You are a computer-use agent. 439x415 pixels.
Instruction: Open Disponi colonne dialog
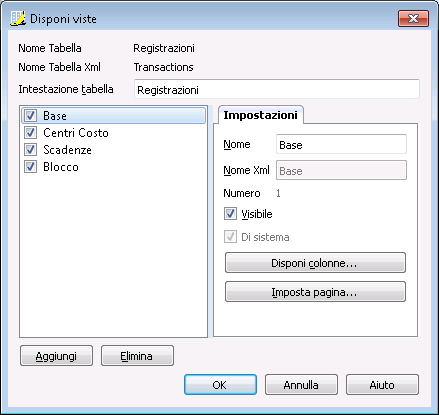tap(315, 263)
